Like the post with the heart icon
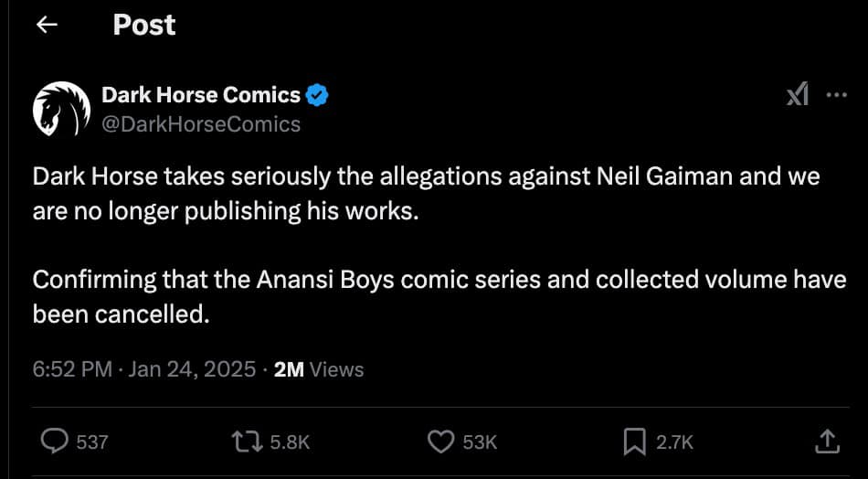Viewport: 868px width, 479px height. coord(440,442)
